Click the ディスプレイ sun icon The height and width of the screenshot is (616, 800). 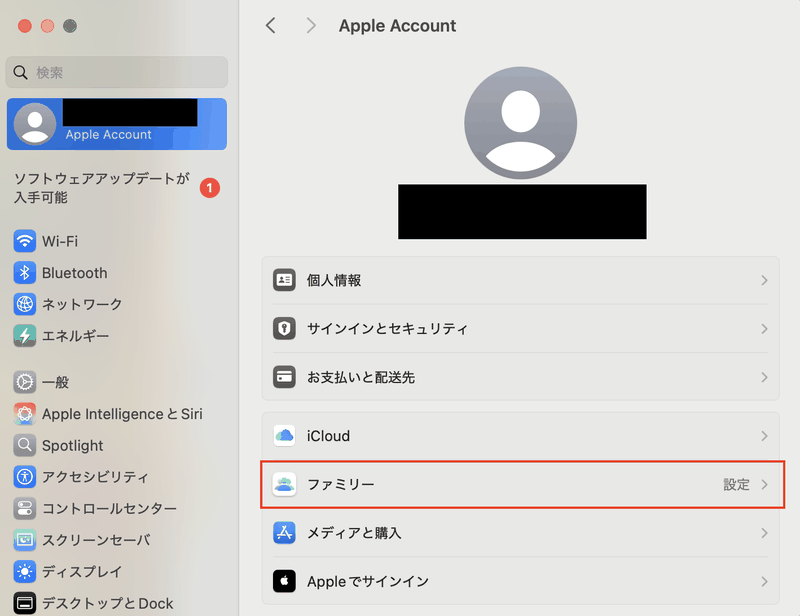click(24, 572)
